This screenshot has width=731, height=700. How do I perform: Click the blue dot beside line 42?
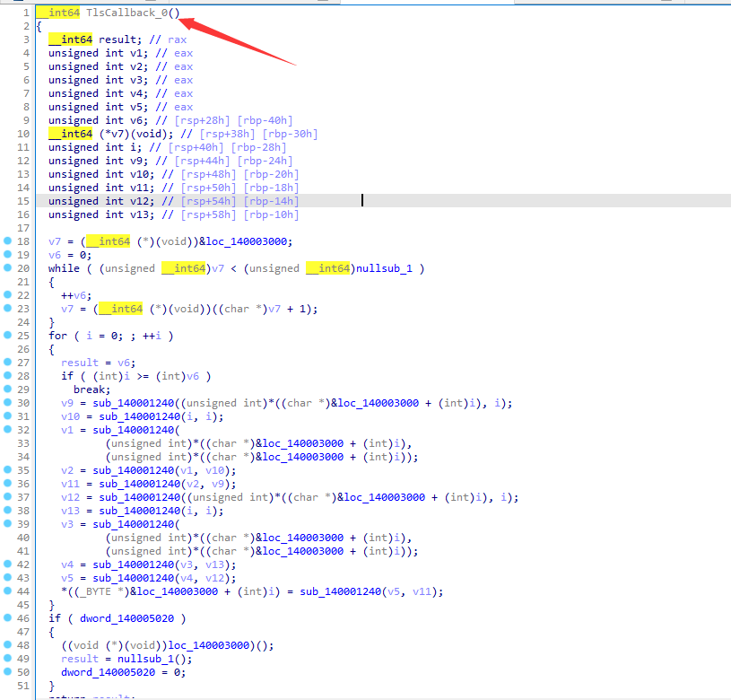click(7, 564)
